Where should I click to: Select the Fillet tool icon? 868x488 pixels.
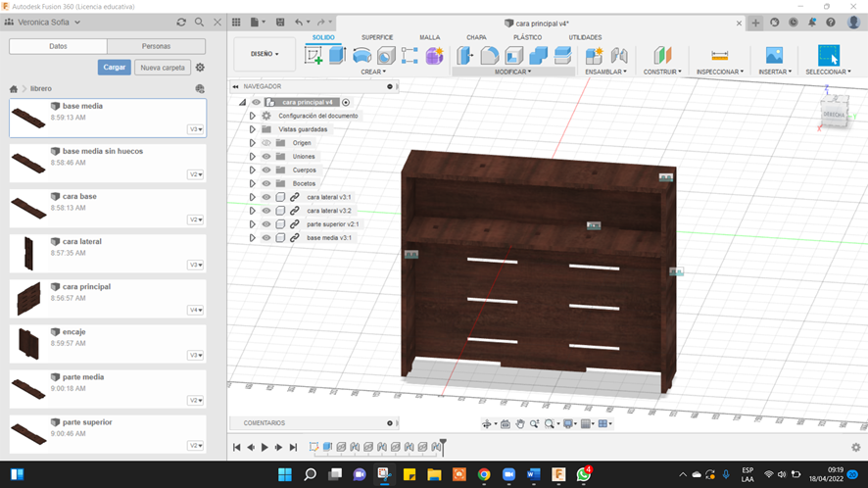[490, 56]
